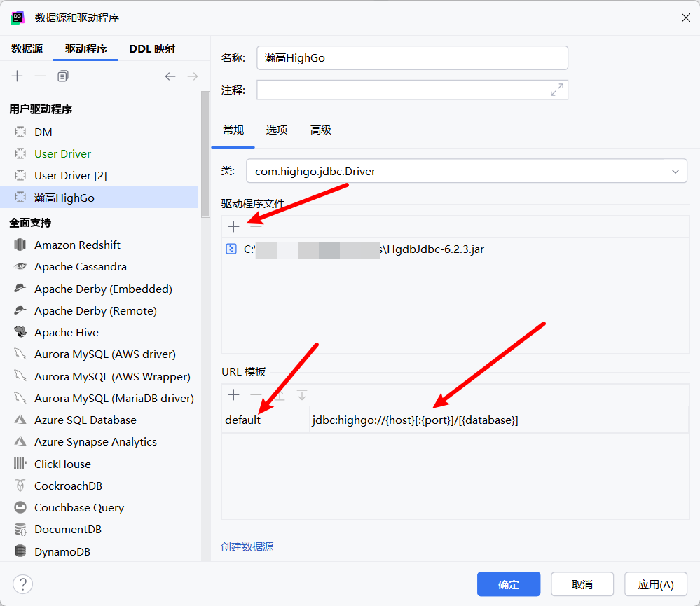Navigate back with left arrow
700x606 pixels.
tap(170, 76)
